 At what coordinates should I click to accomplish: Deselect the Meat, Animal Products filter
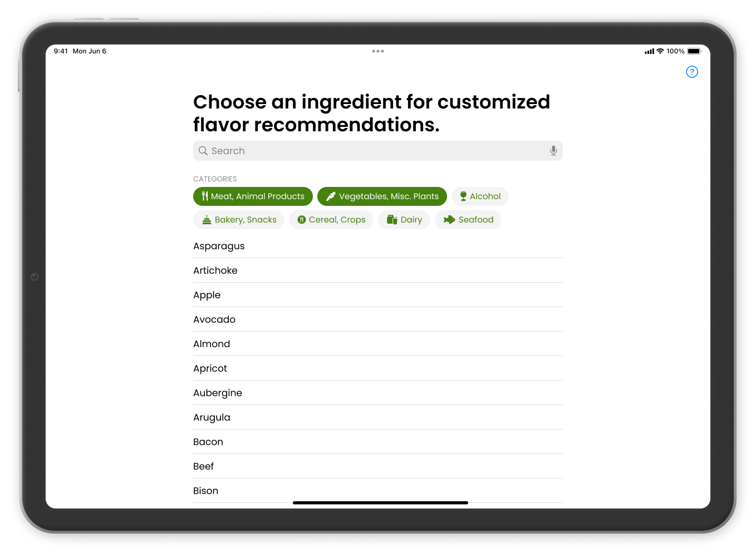coord(253,196)
